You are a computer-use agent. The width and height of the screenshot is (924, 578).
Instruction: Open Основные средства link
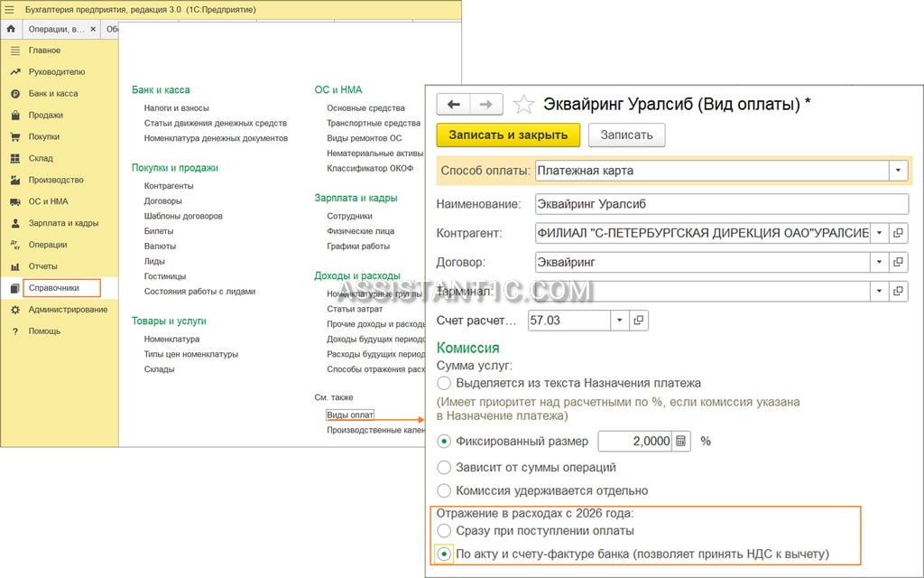point(366,108)
